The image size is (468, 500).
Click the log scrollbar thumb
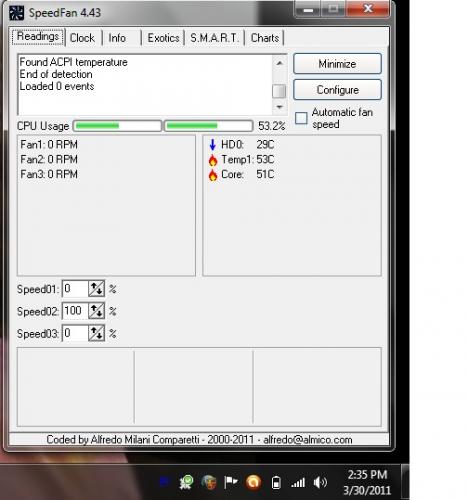pyautogui.click(x=279, y=91)
